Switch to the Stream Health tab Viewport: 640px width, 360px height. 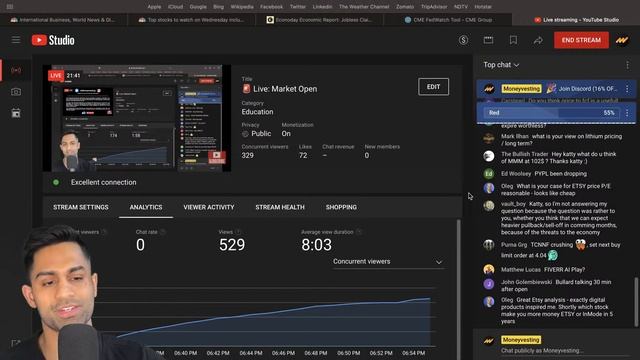280,207
